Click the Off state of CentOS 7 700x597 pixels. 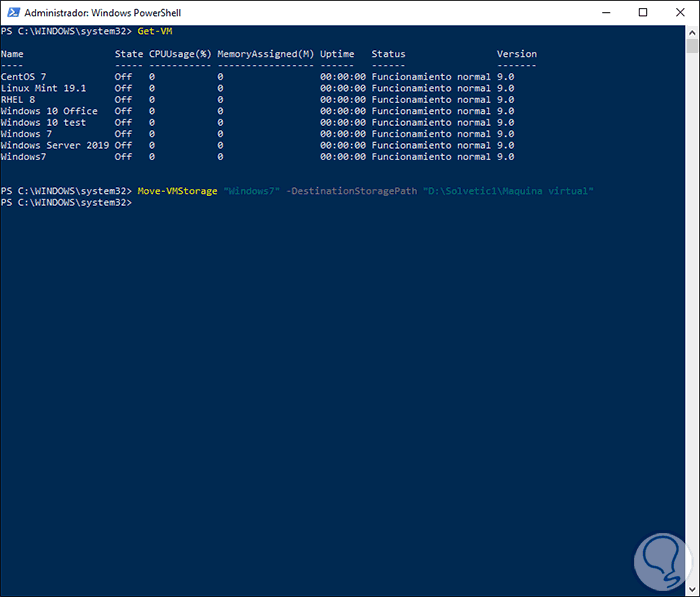pos(123,77)
